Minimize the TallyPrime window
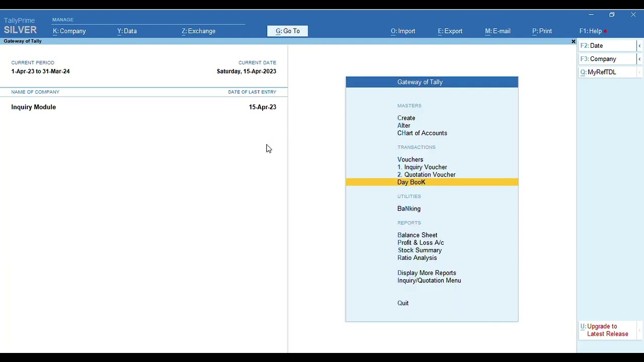The height and width of the screenshot is (362, 644). tap(591, 15)
